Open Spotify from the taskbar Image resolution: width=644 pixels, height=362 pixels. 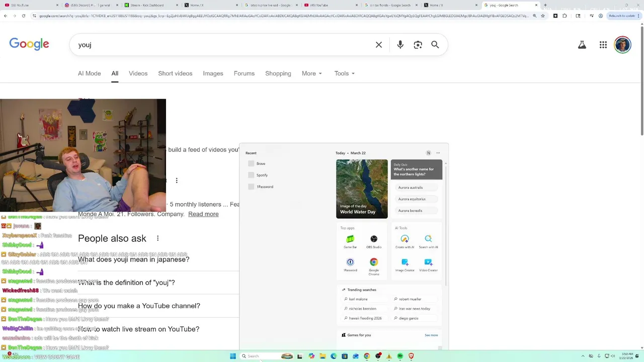click(400, 356)
